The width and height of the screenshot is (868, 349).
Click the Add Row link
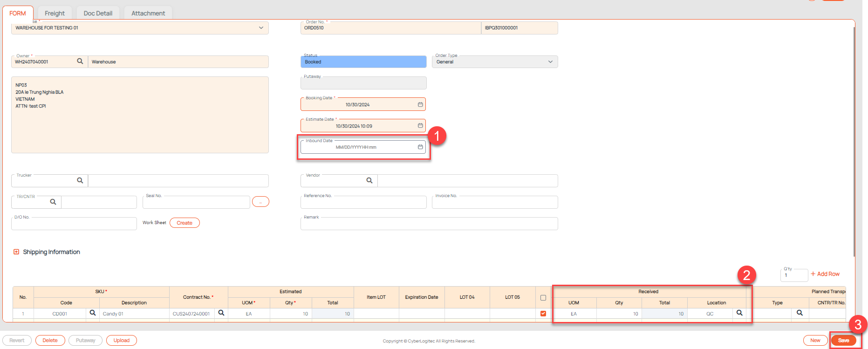tap(825, 274)
